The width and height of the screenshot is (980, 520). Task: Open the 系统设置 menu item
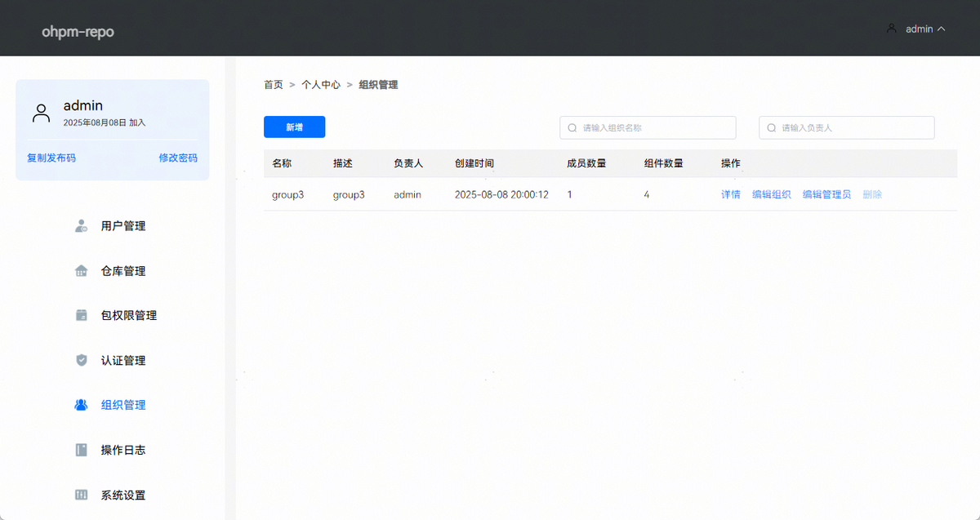(123, 495)
